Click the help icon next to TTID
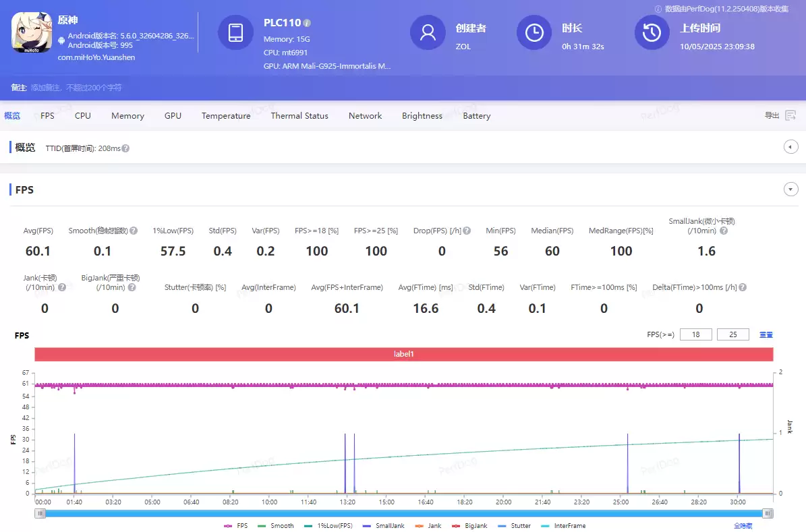The height and width of the screenshot is (532, 806). click(x=125, y=148)
